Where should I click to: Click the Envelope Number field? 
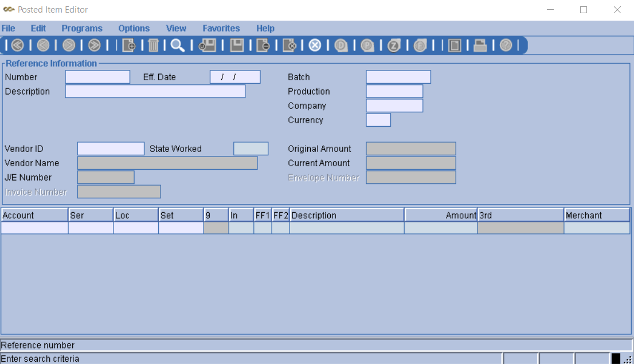(x=411, y=177)
